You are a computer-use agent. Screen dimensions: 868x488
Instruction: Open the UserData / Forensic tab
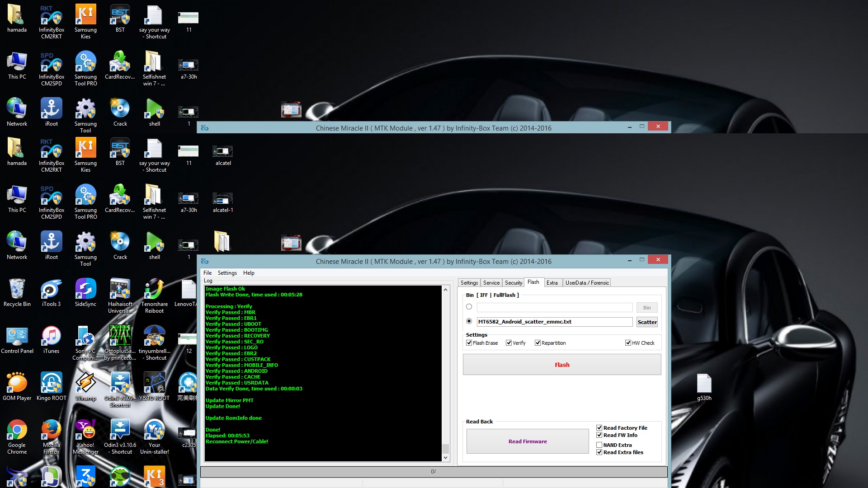click(x=587, y=283)
